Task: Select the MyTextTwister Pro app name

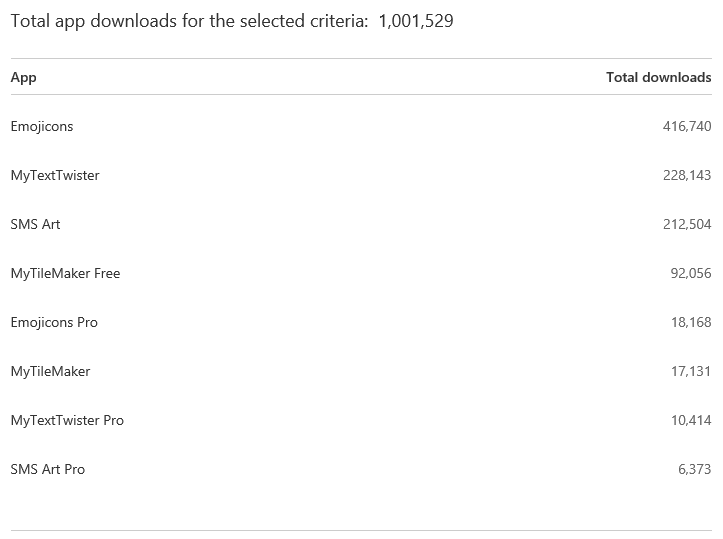Action: [67, 420]
